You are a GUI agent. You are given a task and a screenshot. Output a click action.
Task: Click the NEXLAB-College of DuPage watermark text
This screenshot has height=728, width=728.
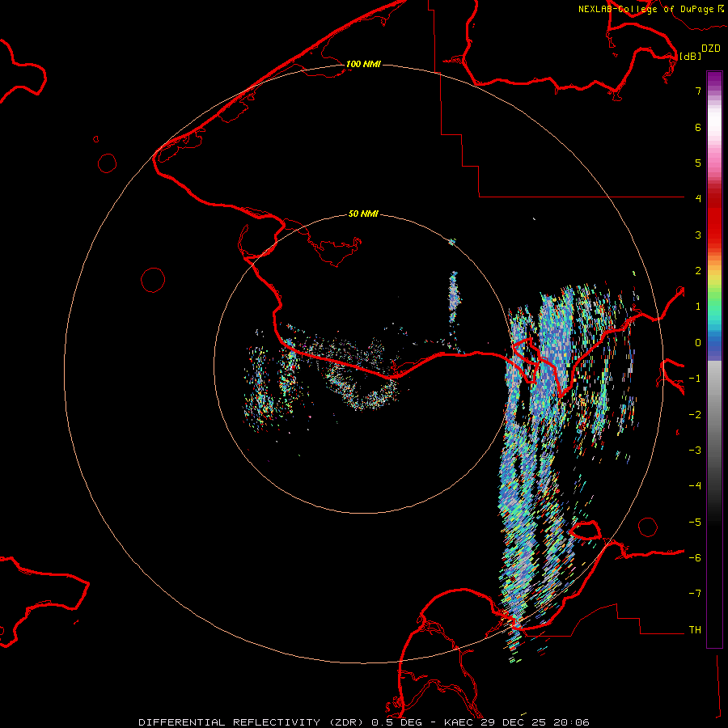(x=650, y=9)
